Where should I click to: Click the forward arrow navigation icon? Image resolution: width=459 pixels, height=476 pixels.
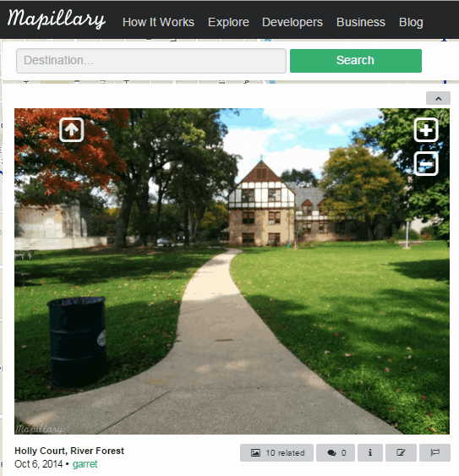[71, 130]
